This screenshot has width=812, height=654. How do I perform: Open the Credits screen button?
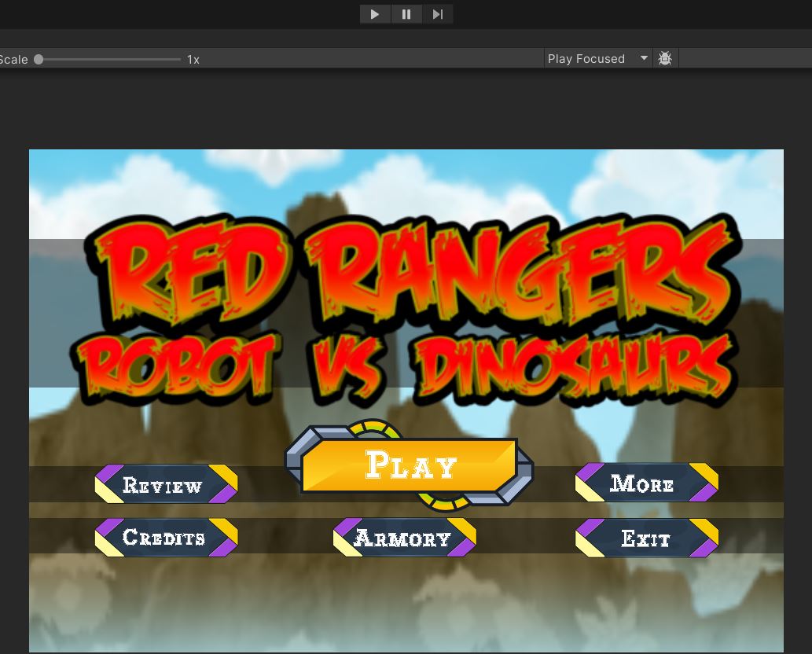point(166,538)
